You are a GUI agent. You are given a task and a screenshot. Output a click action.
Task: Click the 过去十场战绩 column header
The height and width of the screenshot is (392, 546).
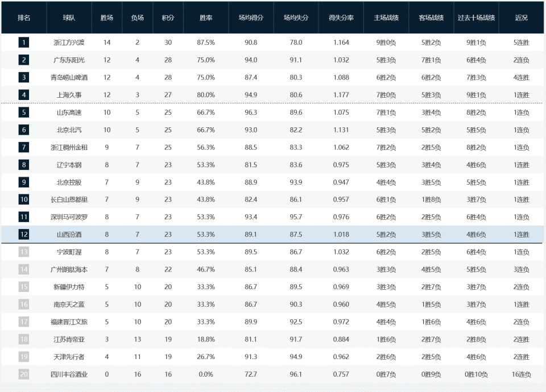pyautogui.click(x=476, y=18)
